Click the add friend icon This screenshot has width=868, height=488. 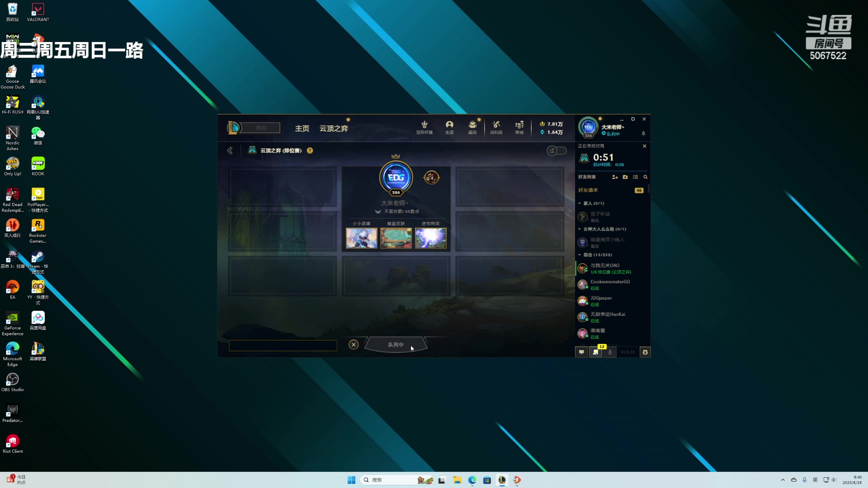(615, 177)
